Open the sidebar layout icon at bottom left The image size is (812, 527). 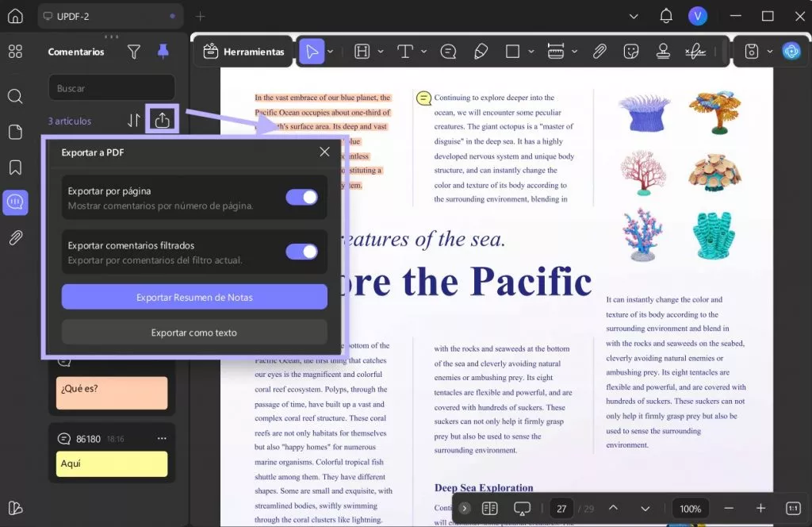[15, 508]
